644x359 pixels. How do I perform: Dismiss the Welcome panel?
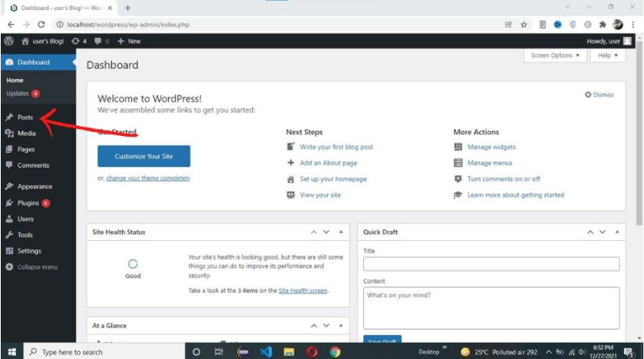(x=599, y=95)
